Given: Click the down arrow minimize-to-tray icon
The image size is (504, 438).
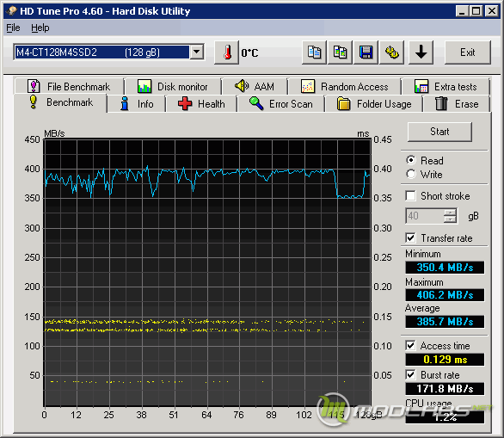Looking at the screenshot, I should pos(421,52).
